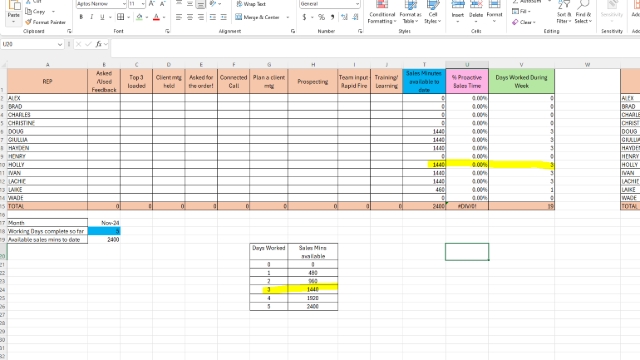Apply the fill color bucket
The image size is (640, 360).
[x=140, y=17]
